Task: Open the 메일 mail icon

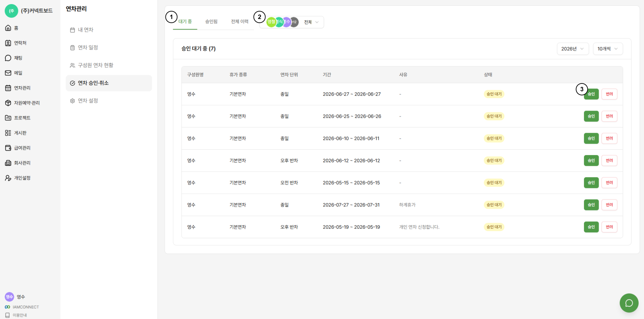Action: tap(8, 73)
